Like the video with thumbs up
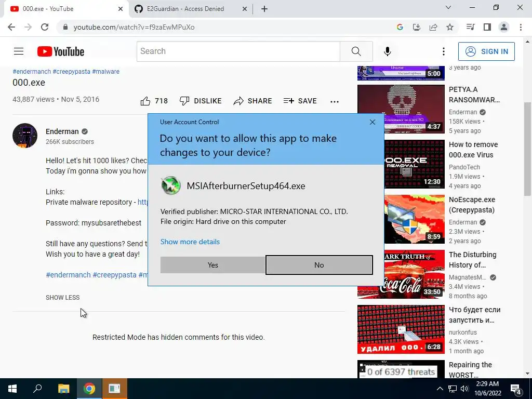Viewport: 532px width, 399px height. click(x=154, y=101)
